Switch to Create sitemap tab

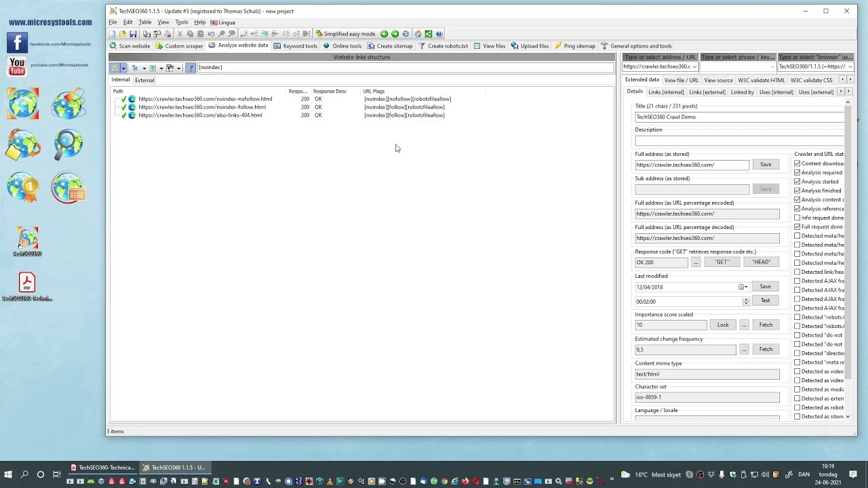[390, 46]
